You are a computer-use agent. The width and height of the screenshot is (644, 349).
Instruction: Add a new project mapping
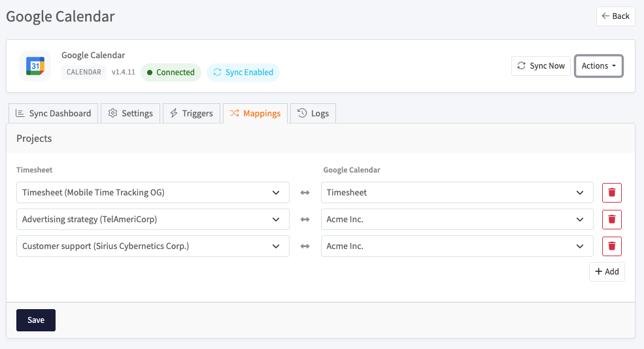pos(607,272)
